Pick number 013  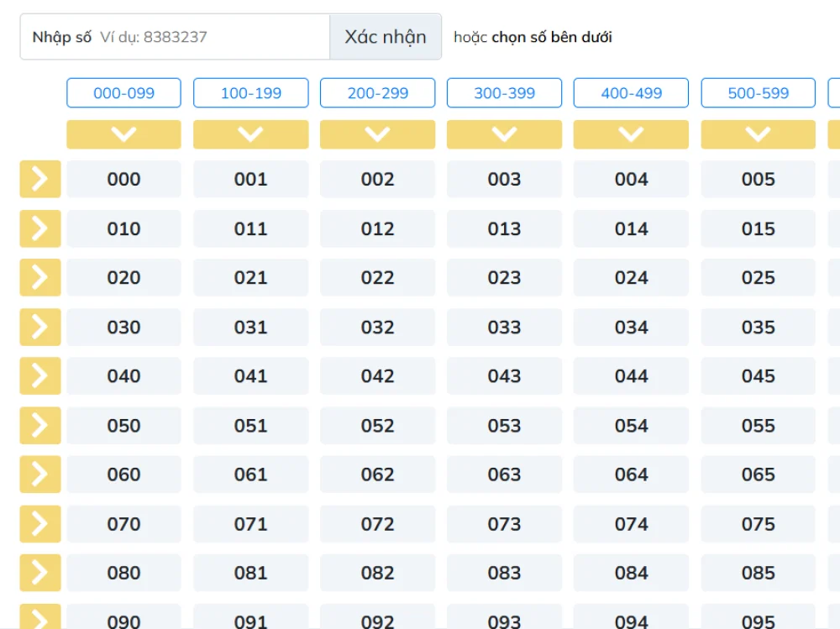point(504,228)
